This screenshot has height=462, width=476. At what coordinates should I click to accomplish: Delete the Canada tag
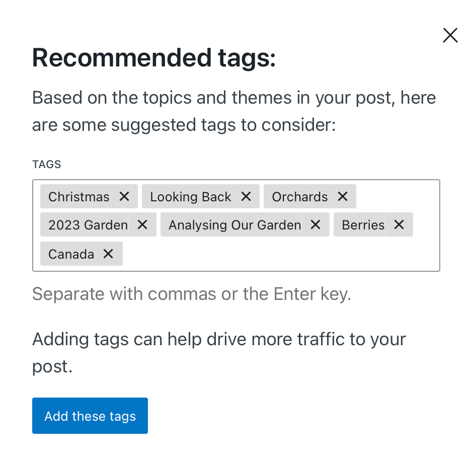click(x=108, y=254)
